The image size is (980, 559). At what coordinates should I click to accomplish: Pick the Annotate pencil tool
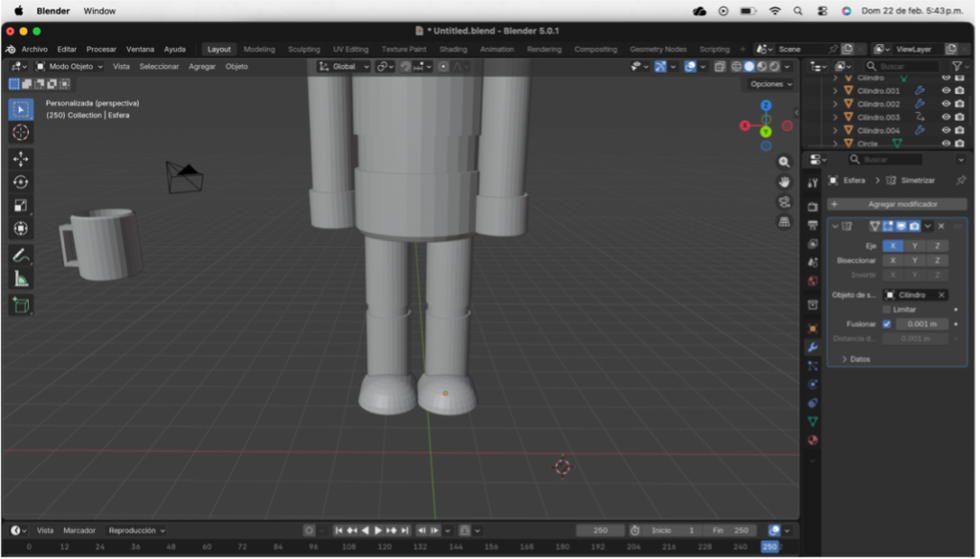tap(21, 256)
